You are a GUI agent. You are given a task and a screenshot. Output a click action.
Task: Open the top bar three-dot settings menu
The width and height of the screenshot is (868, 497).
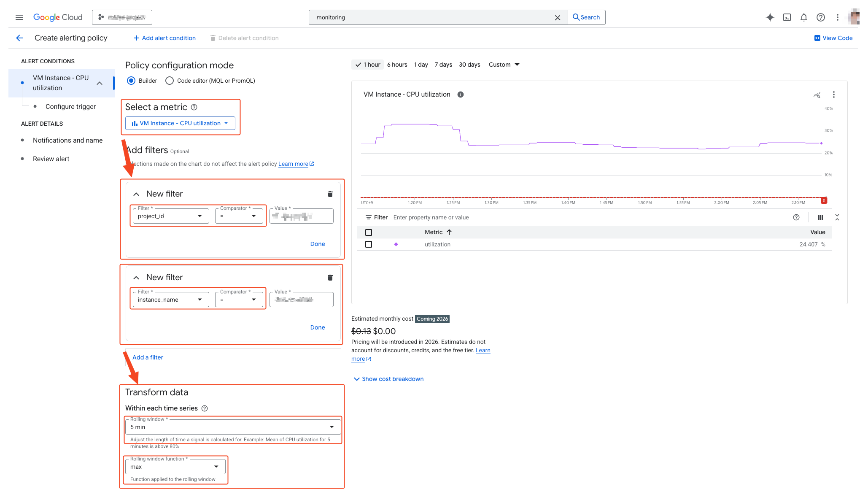tap(837, 17)
